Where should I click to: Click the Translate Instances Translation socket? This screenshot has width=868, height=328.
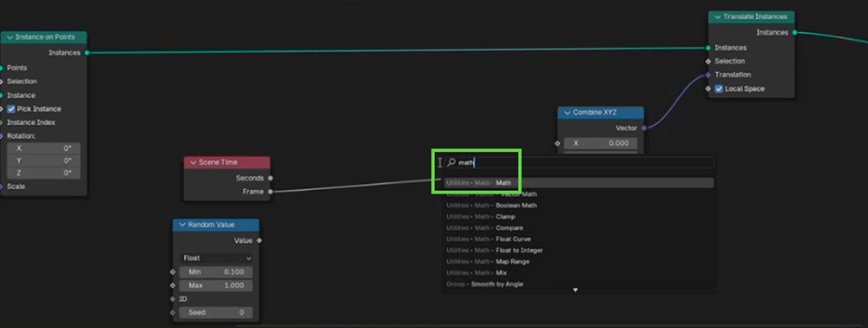click(x=708, y=75)
